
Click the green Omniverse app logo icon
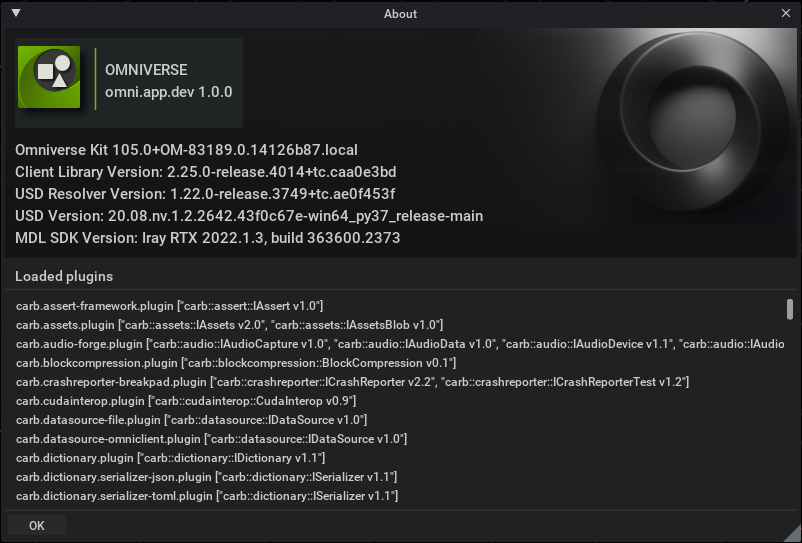(x=50, y=77)
